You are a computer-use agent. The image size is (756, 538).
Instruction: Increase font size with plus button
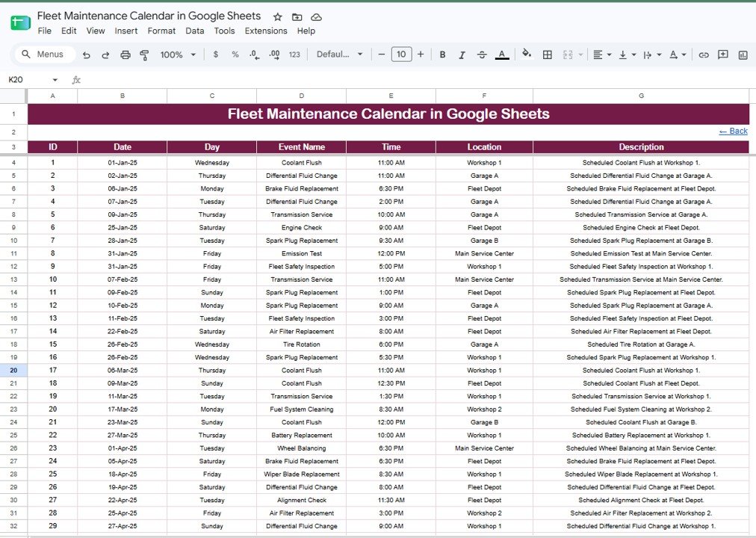tap(421, 55)
